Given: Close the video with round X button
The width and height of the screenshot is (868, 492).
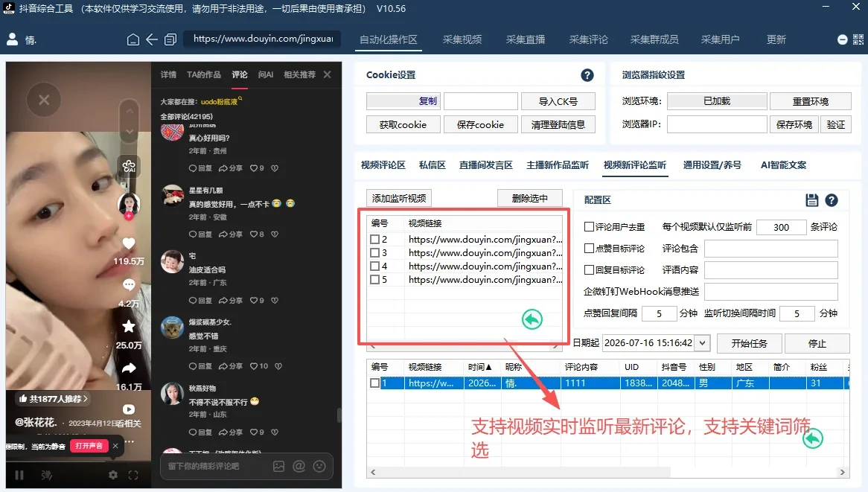Looking at the screenshot, I should 44,100.
